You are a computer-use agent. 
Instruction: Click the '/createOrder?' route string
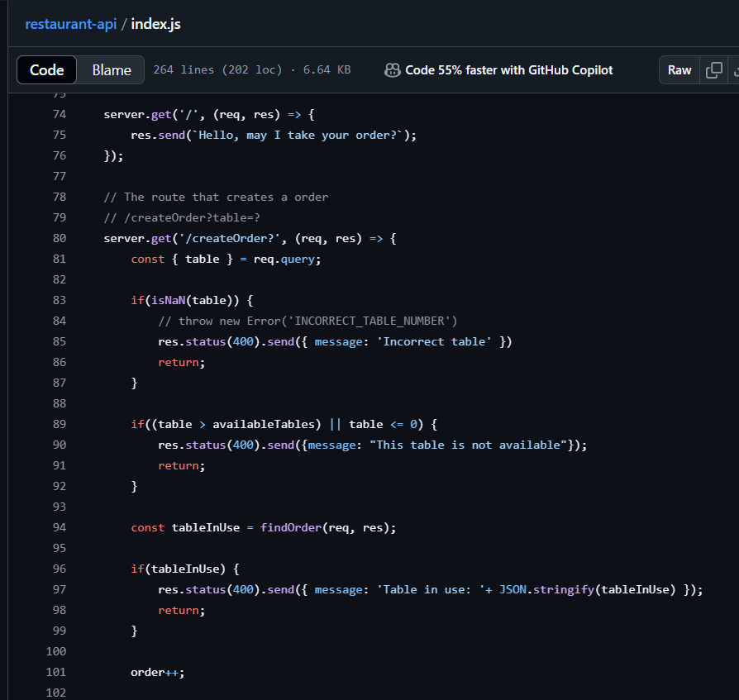[230, 238]
